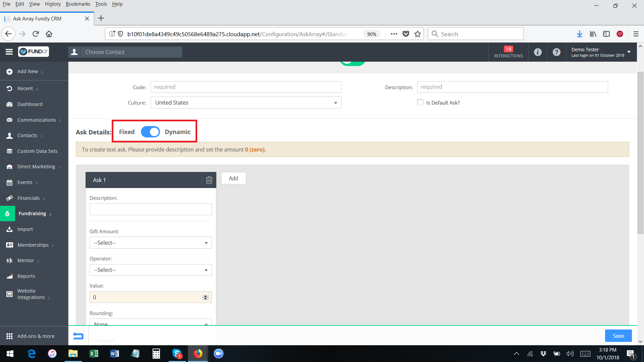Open the Dashboard sidebar item
This screenshot has height=362, width=644.
click(30, 104)
